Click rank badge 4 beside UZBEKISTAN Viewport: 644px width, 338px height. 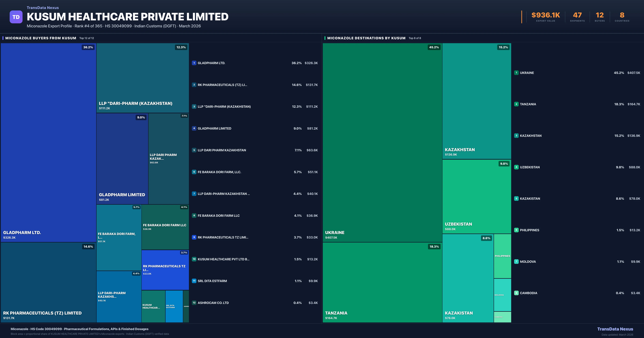pos(516,167)
